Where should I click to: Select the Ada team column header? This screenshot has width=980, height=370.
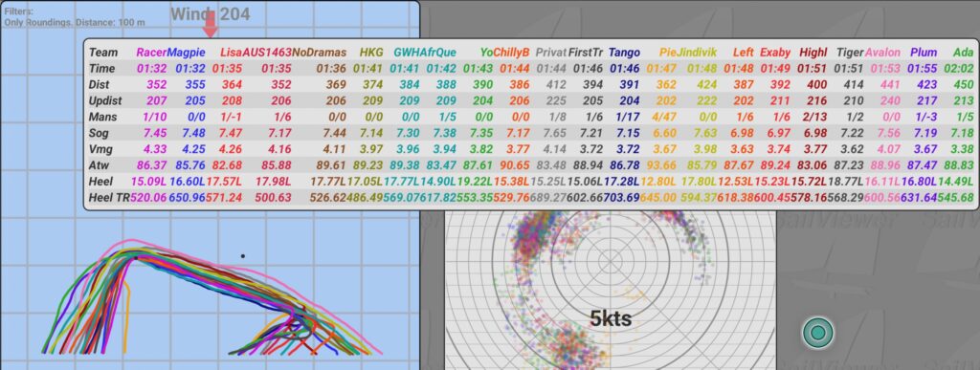coord(963,53)
